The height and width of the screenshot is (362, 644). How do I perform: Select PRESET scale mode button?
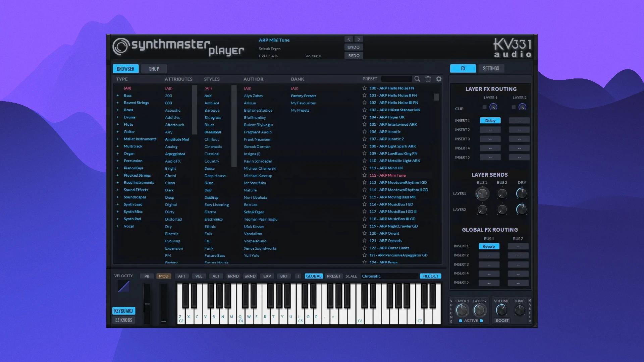pos(334,276)
